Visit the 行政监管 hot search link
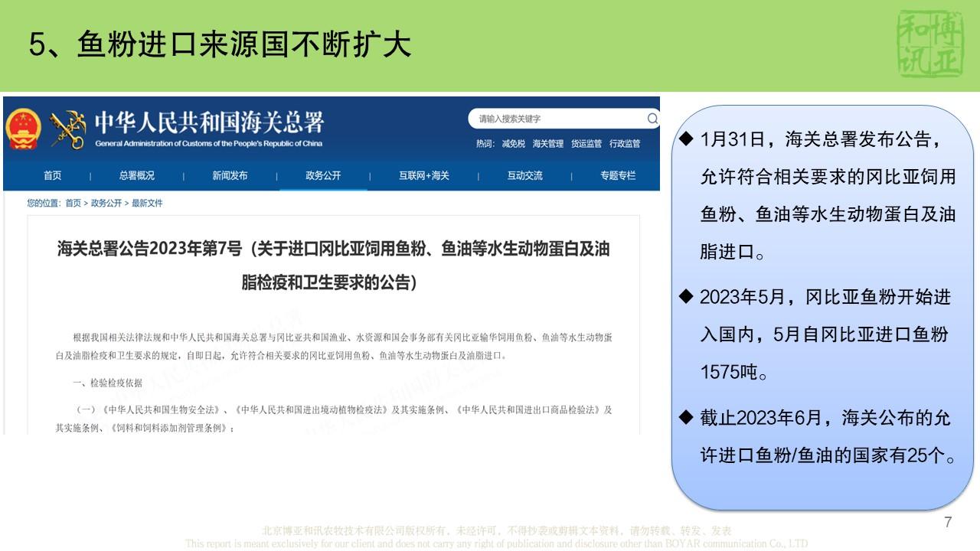The width and height of the screenshot is (980, 551). point(624,144)
